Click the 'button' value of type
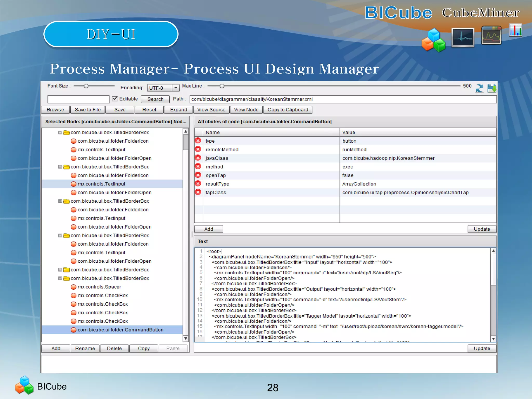Viewport: 532px width, 399px height. (x=418, y=141)
